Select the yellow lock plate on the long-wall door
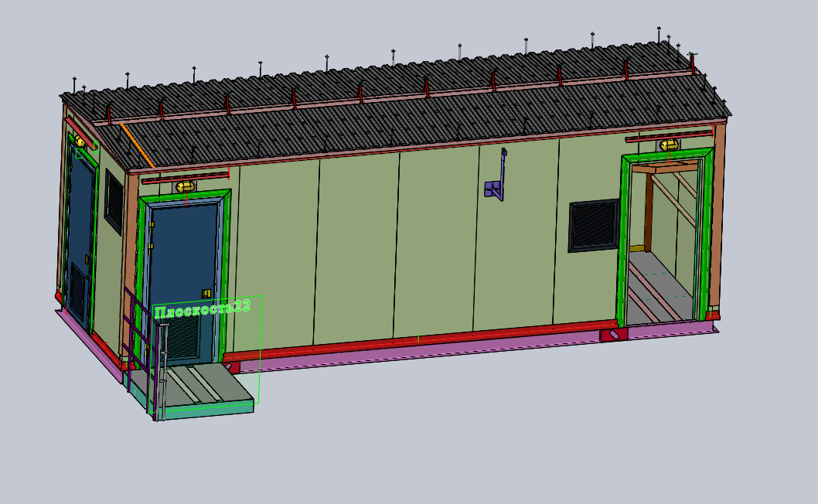 click(206, 294)
